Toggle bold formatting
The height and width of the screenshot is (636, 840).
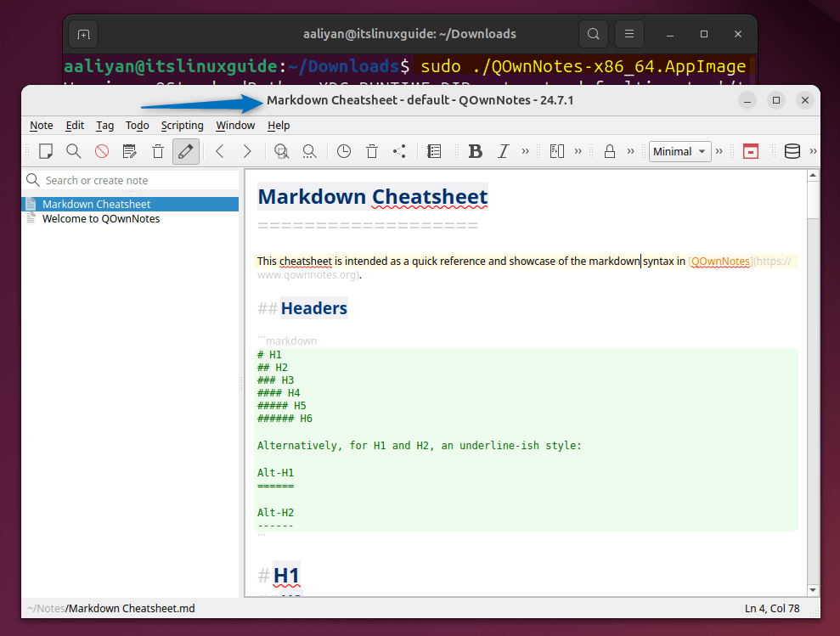click(x=476, y=151)
